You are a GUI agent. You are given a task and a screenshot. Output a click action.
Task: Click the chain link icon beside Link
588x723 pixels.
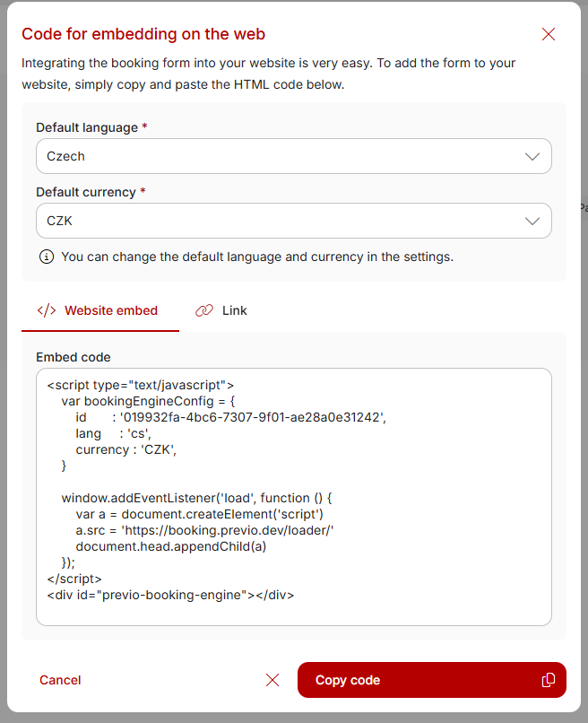click(x=204, y=310)
